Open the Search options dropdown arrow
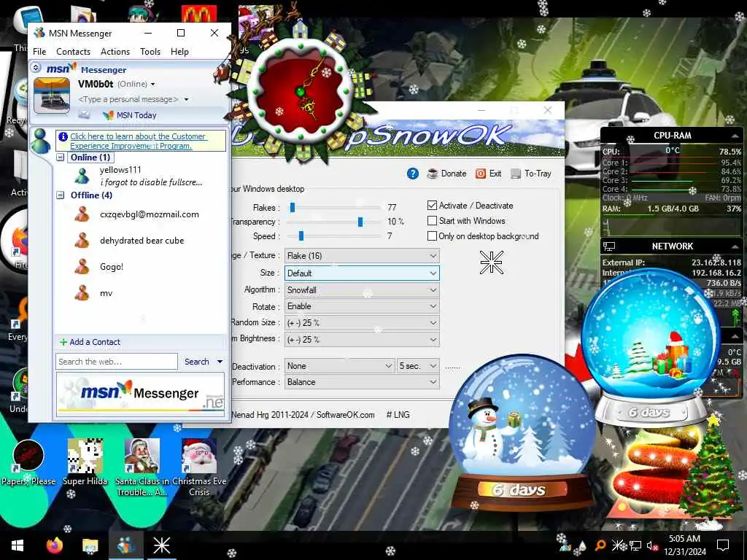Screen dimensions: 747x560 tap(220, 362)
